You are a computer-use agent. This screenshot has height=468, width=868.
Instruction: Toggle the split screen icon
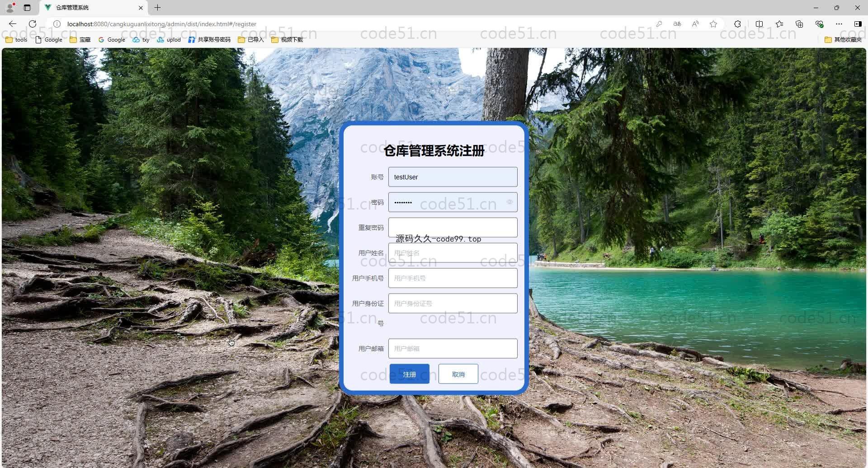759,24
